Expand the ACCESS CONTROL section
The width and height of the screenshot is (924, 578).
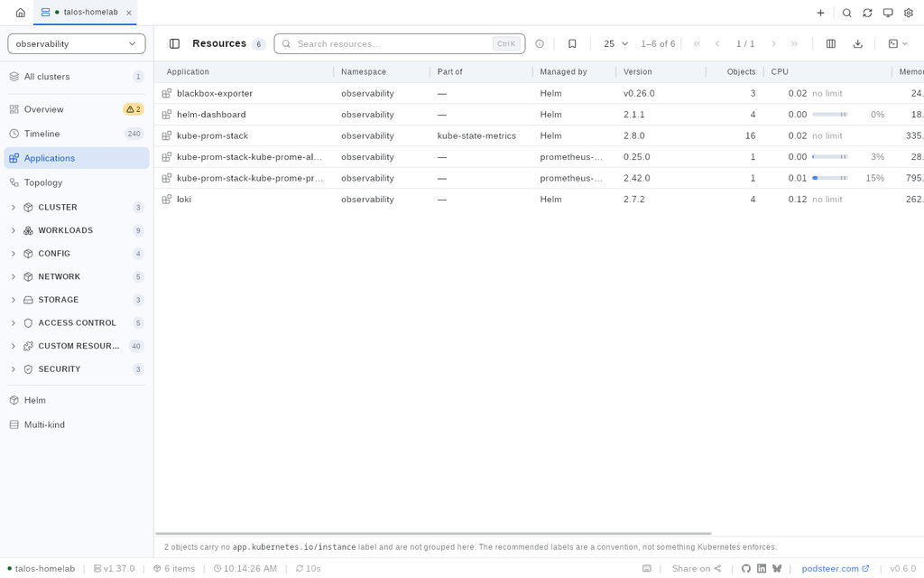pos(77,323)
